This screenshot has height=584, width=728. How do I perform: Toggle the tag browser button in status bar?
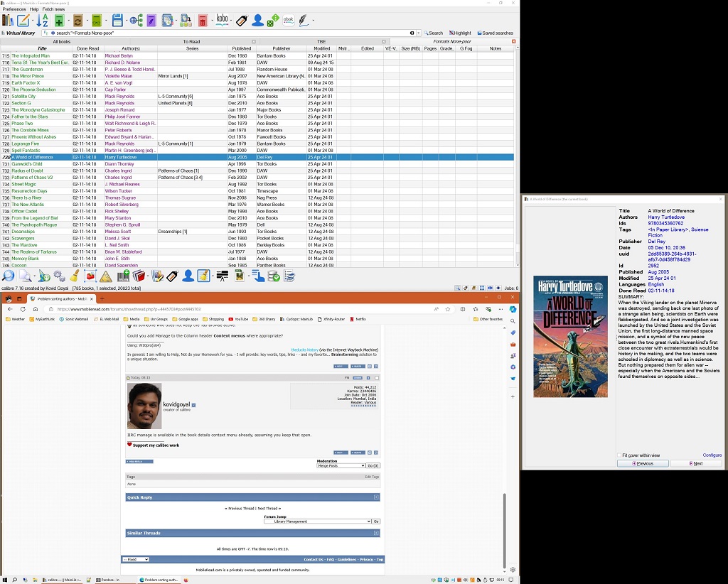(466, 288)
